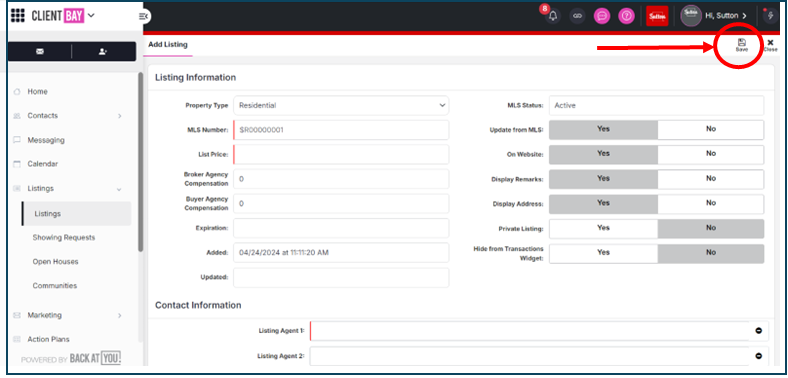Screen dimensions: 788x378
Task: Click the Listing Agent 1 field
Action: click(x=529, y=331)
